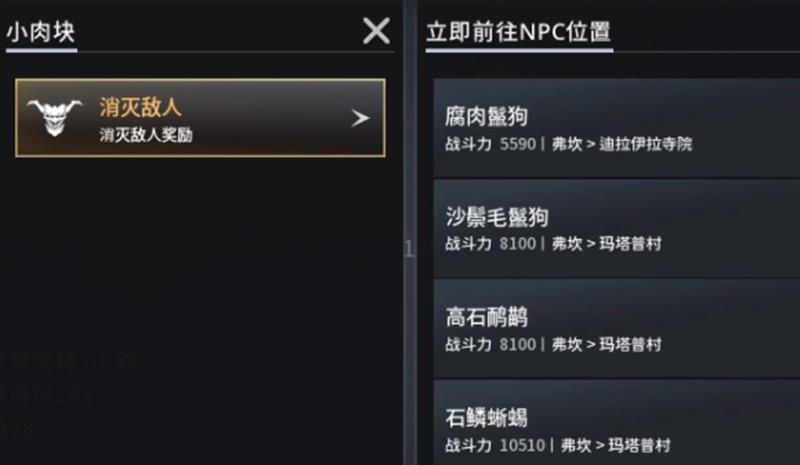The width and height of the screenshot is (800, 465).
Task: Open the 弗坎 > 迪拉伊拉寺院 location link
Action: tap(621, 144)
